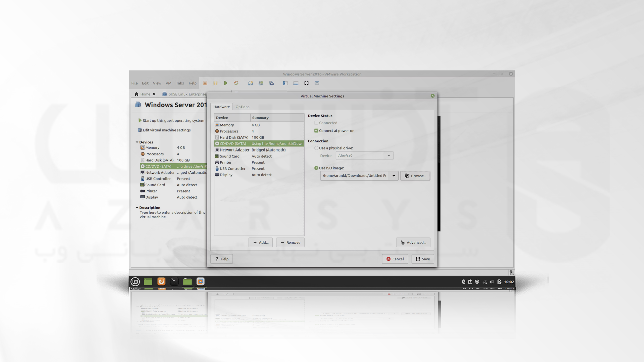Screen dimensions: 644x362
Task: Open the ISO image path dropdown arrow
Action: tap(394, 176)
